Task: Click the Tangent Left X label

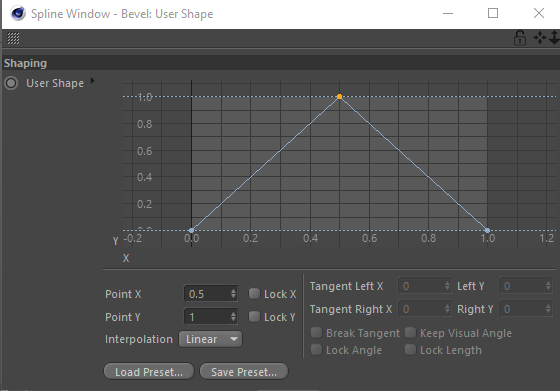Action: pyautogui.click(x=346, y=286)
